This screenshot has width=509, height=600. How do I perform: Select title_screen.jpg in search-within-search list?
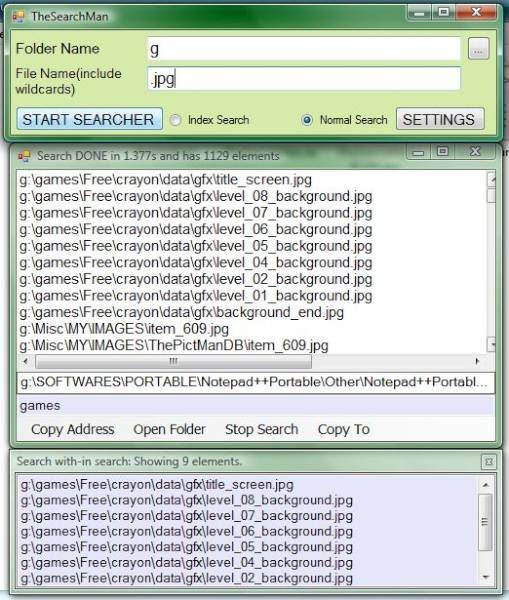(x=157, y=485)
